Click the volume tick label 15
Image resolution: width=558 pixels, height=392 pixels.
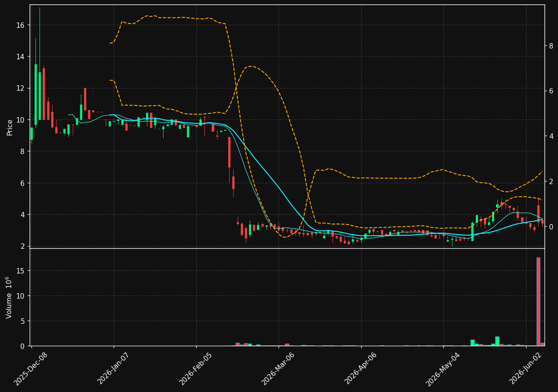pyautogui.click(x=21, y=271)
